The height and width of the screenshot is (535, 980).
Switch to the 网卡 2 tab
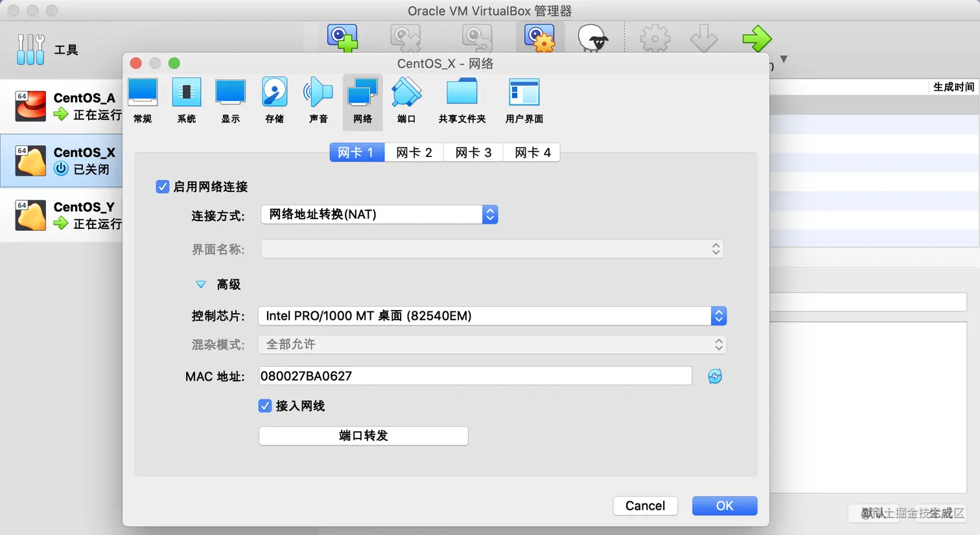coord(414,152)
